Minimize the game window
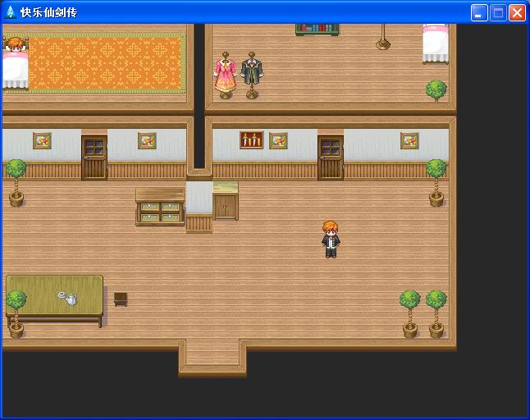Viewport: 530px width, 420px height. point(479,13)
